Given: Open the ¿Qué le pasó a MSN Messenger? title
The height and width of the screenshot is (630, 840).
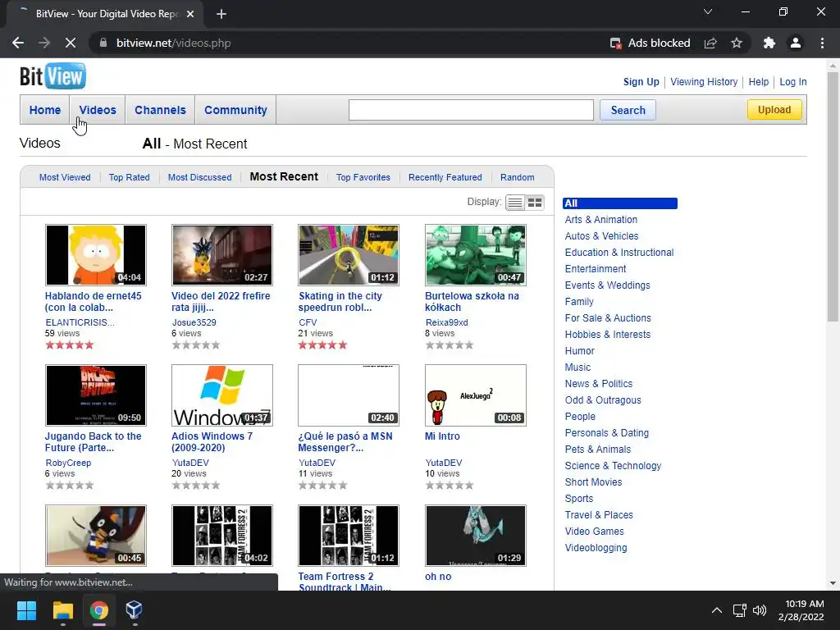Looking at the screenshot, I should (345, 442).
